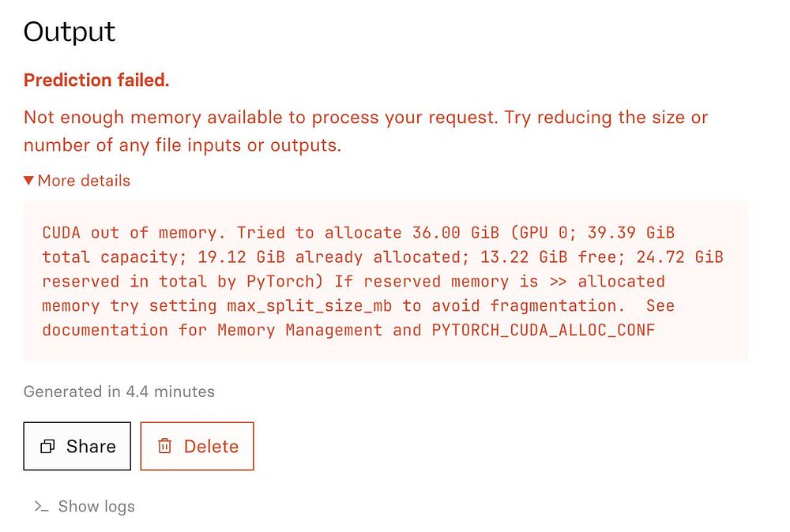790x532 pixels.
Task: Click the More details label
Action: (x=84, y=181)
